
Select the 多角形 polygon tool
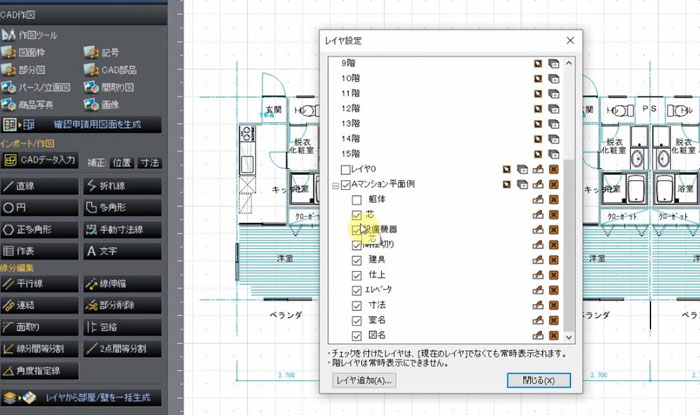point(122,208)
